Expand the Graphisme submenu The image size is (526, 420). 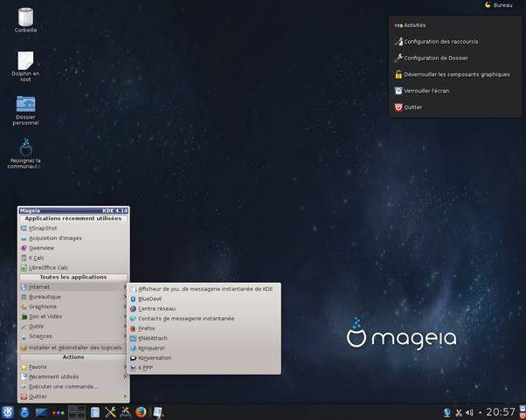pyautogui.click(x=73, y=306)
